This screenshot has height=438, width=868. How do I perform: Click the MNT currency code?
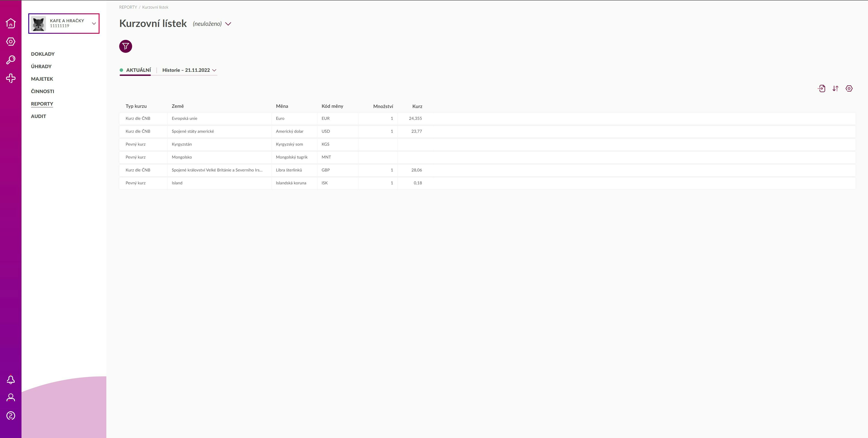pyautogui.click(x=326, y=157)
